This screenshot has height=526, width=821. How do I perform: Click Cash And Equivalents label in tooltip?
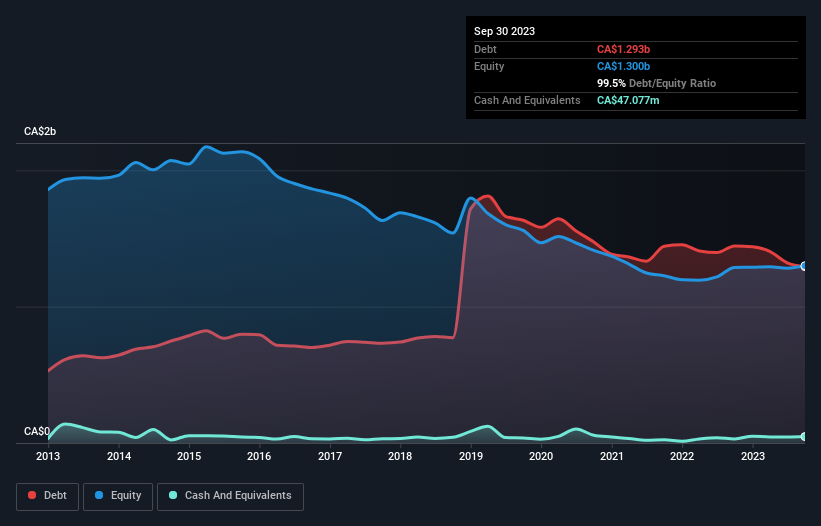click(x=527, y=100)
